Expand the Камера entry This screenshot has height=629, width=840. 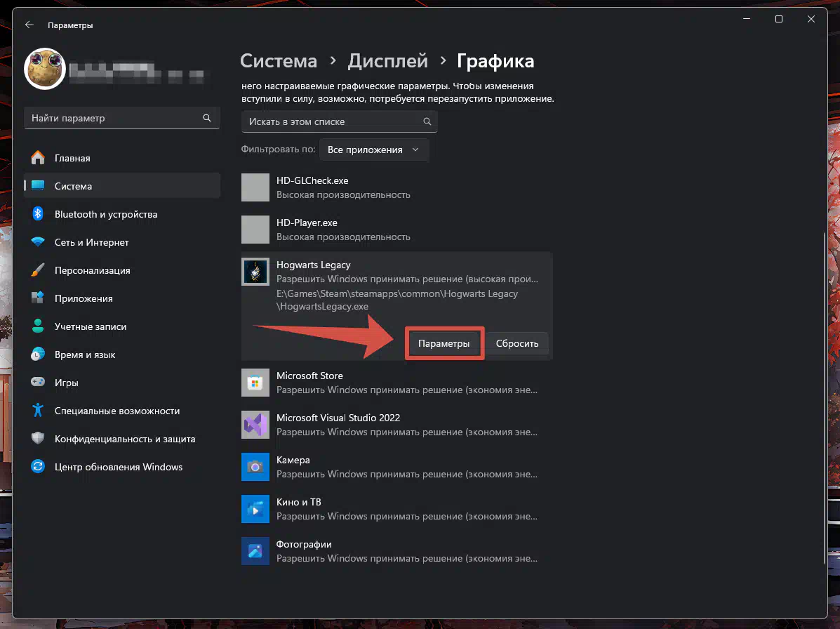pyautogui.click(x=396, y=467)
